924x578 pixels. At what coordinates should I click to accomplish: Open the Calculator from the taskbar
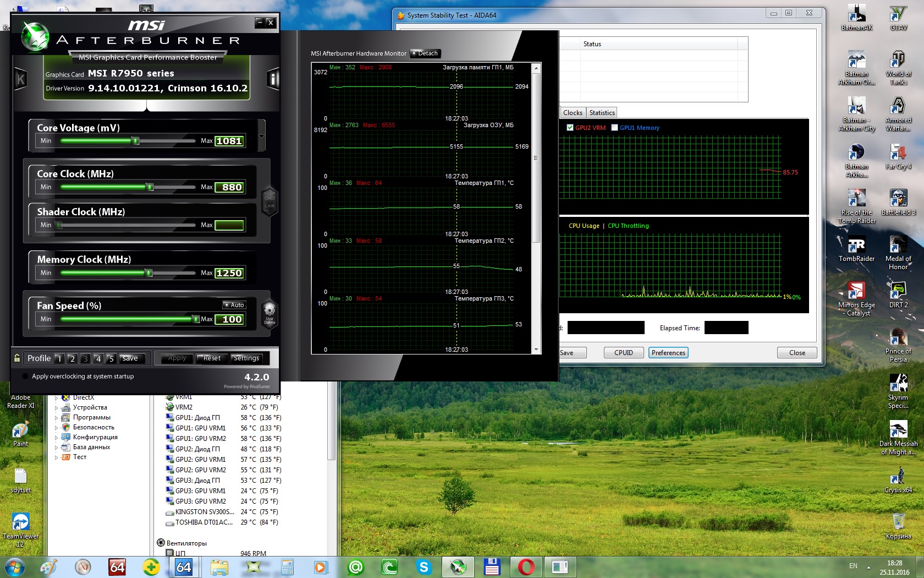click(287, 566)
